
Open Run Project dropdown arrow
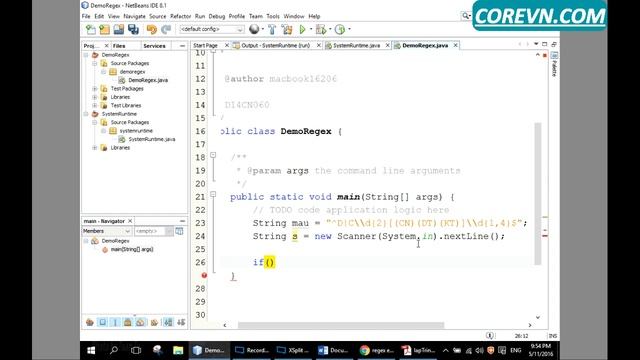click(311, 29)
